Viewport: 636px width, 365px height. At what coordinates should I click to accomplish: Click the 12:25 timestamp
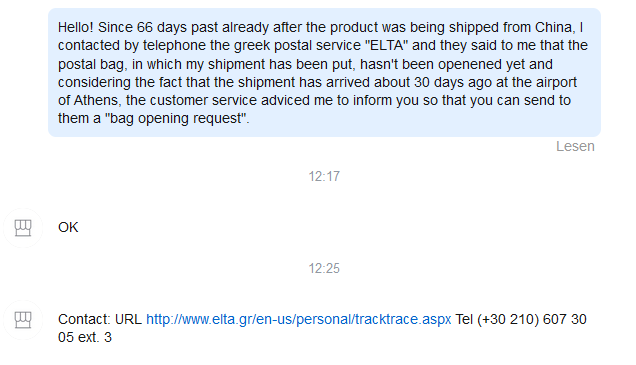324,268
